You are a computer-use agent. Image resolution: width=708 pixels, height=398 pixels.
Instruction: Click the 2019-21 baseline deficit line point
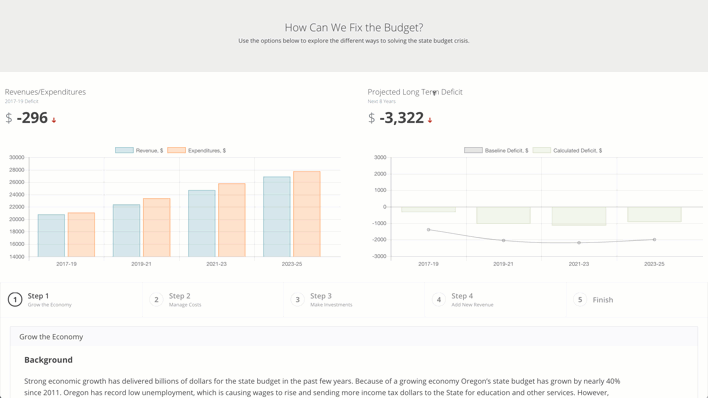pos(503,240)
